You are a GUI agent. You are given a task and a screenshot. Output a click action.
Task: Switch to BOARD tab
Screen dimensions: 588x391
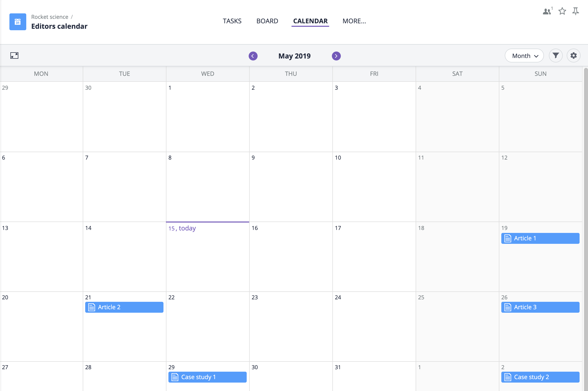click(x=267, y=21)
